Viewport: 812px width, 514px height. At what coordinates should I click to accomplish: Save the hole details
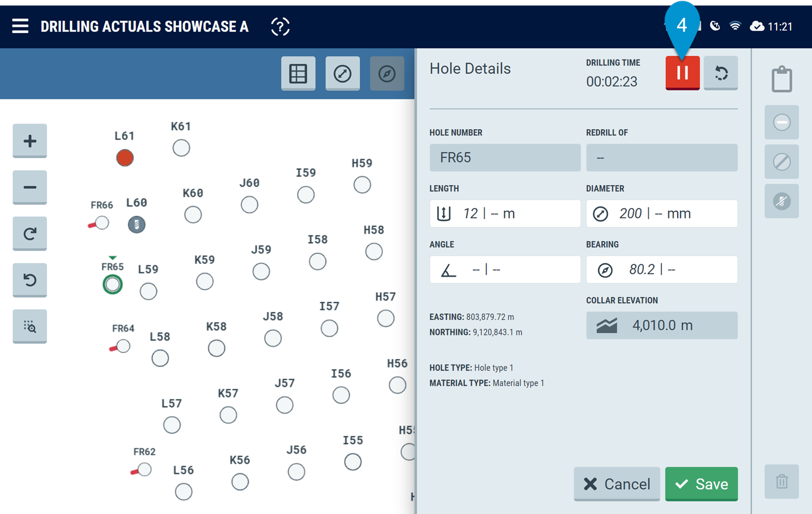coord(701,483)
